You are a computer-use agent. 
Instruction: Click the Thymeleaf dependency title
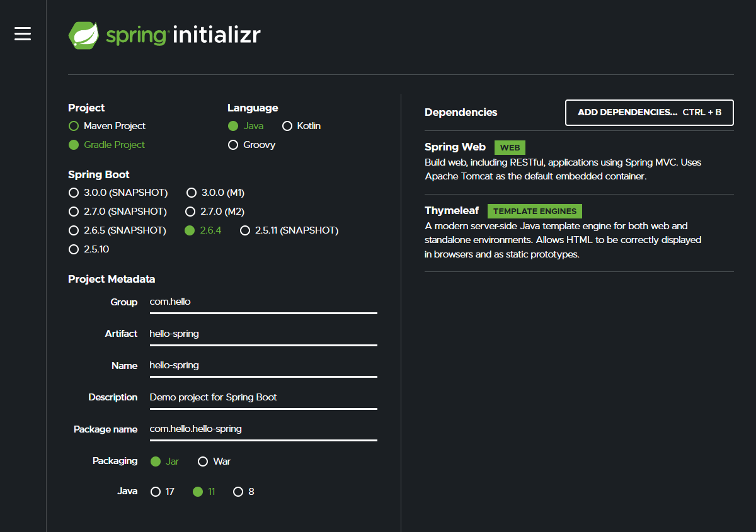(x=452, y=211)
